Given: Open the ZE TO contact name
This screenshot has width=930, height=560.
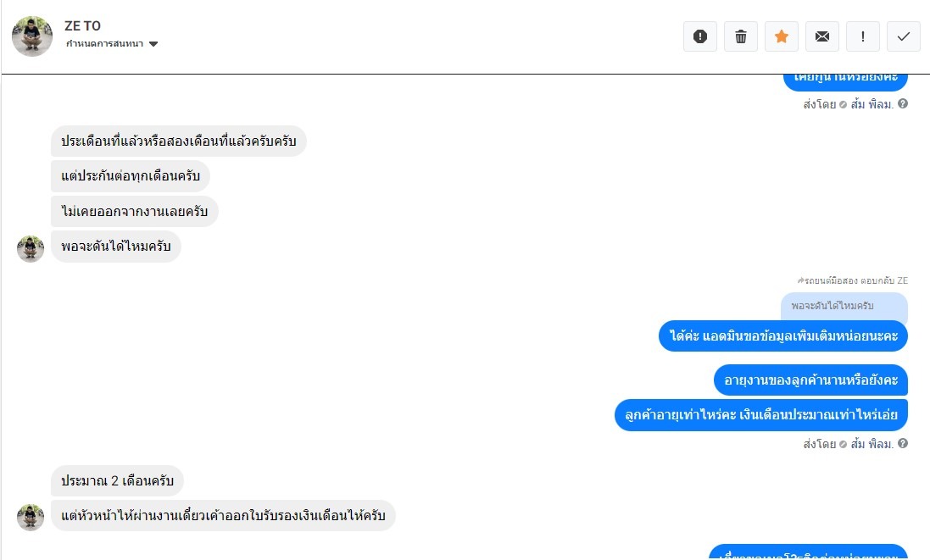Looking at the screenshot, I should pos(82,26).
